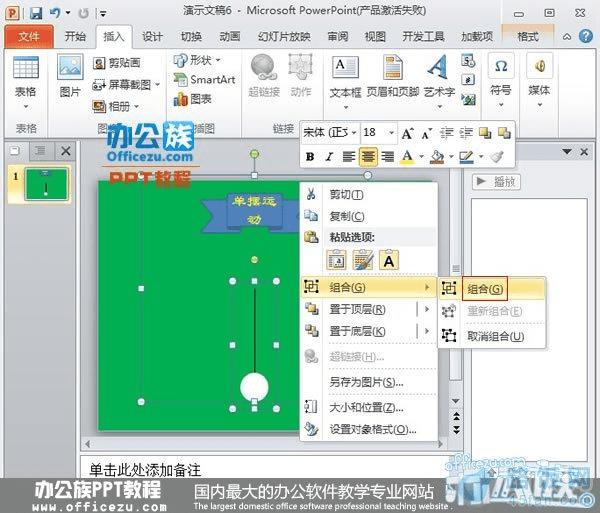600x513 pixels.
Task: Click the decrease font size icon
Action: click(x=427, y=134)
